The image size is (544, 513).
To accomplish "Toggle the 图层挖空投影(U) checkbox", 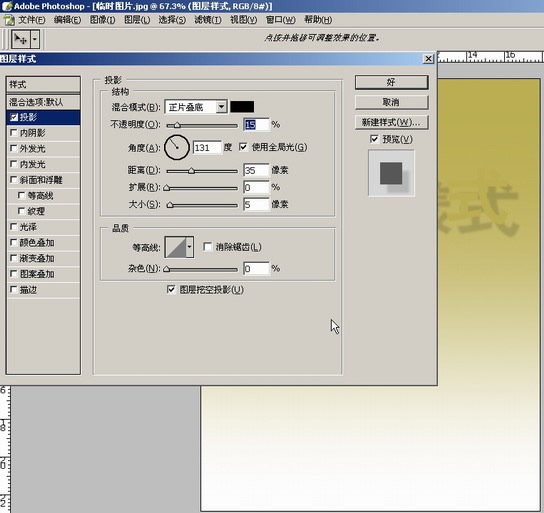I will [171, 289].
